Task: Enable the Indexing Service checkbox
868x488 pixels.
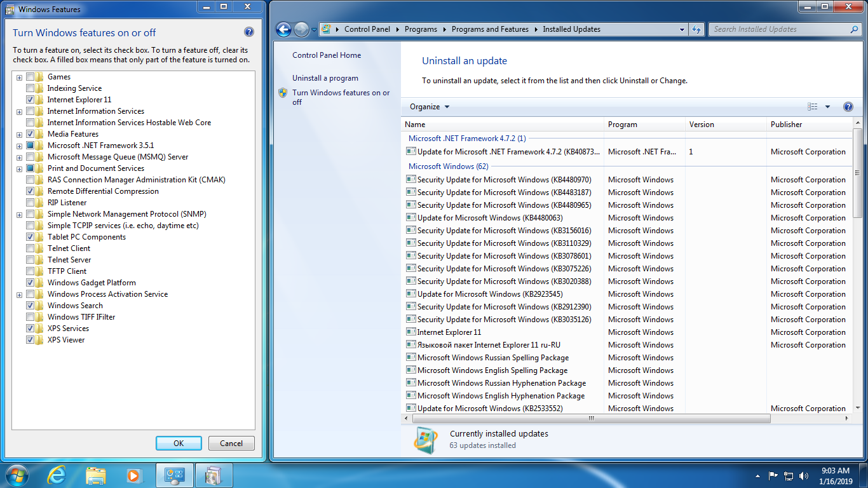Action: pos(31,88)
